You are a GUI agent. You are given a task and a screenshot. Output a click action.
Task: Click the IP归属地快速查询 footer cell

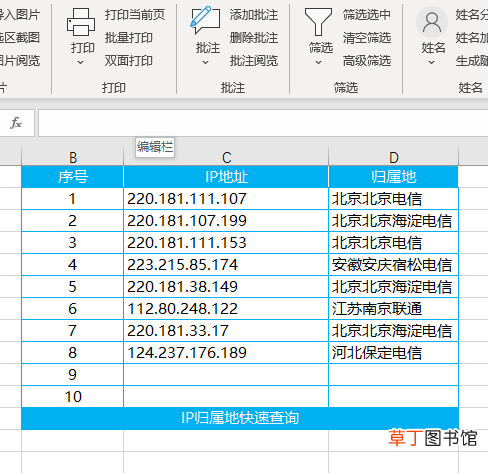click(240, 418)
